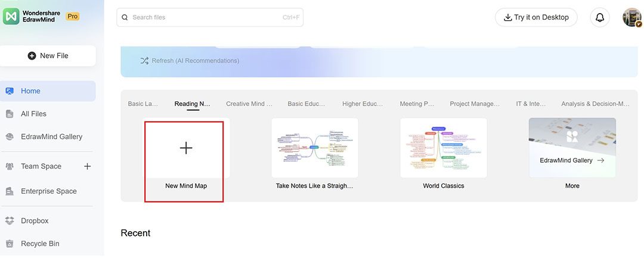Click the Try it on Desktop button

coord(536,17)
